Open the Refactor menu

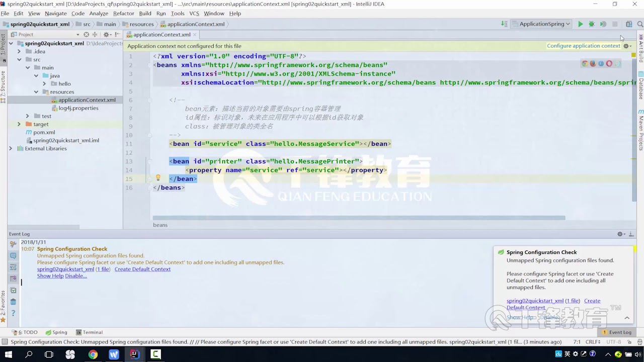(124, 14)
